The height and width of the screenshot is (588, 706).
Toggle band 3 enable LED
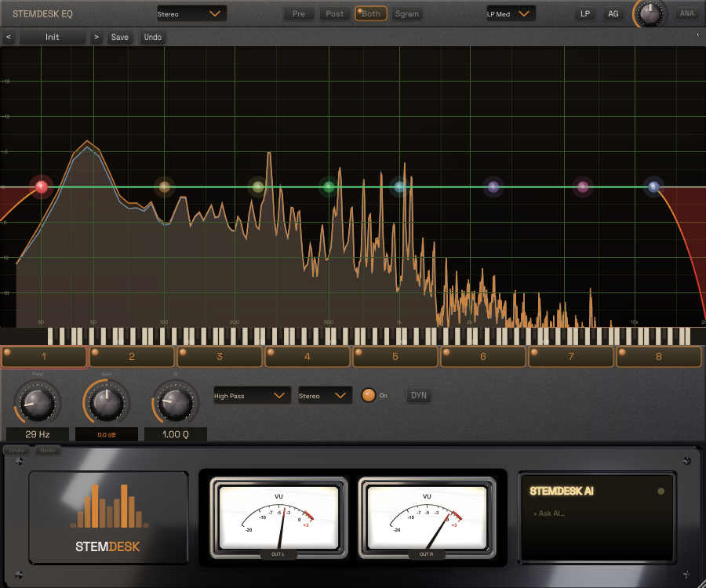coord(183,352)
